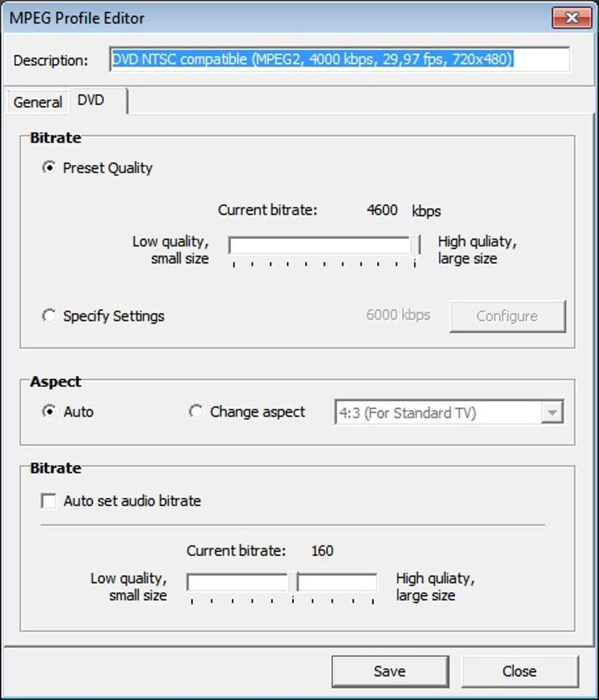Screen dimensions: 599x700
Task: Click the Configure button
Action: point(507,316)
